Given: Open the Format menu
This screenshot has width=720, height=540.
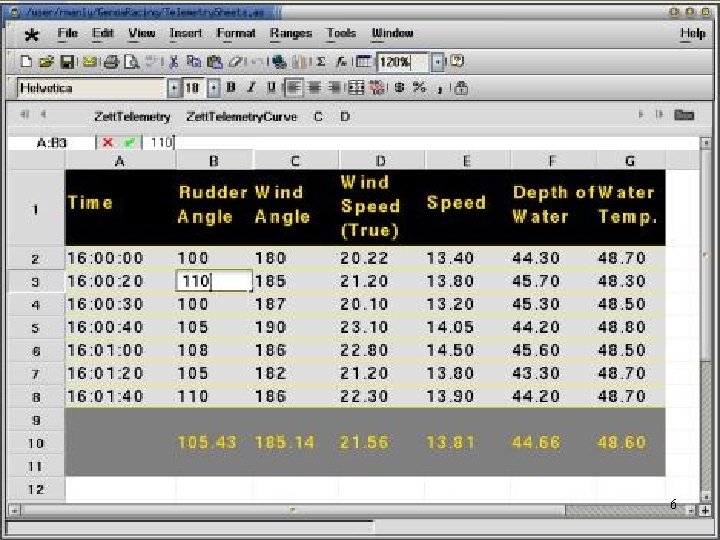Looking at the screenshot, I should point(236,34).
